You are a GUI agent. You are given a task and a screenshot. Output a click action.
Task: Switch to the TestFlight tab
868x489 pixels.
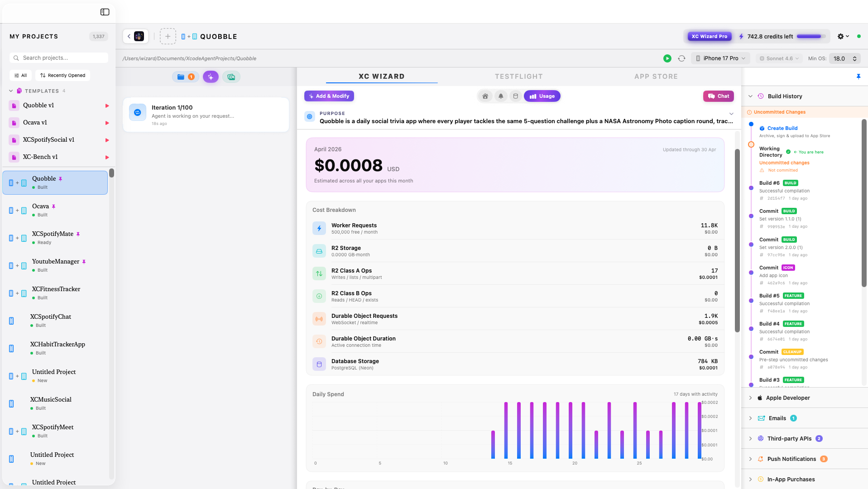[x=518, y=77]
